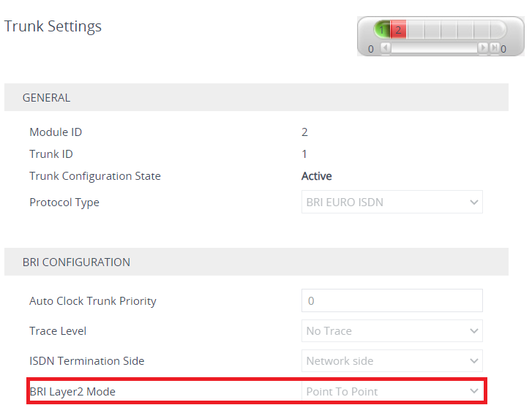Click the Active trunk configuration state
The image size is (532, 405).
(317, 176)
